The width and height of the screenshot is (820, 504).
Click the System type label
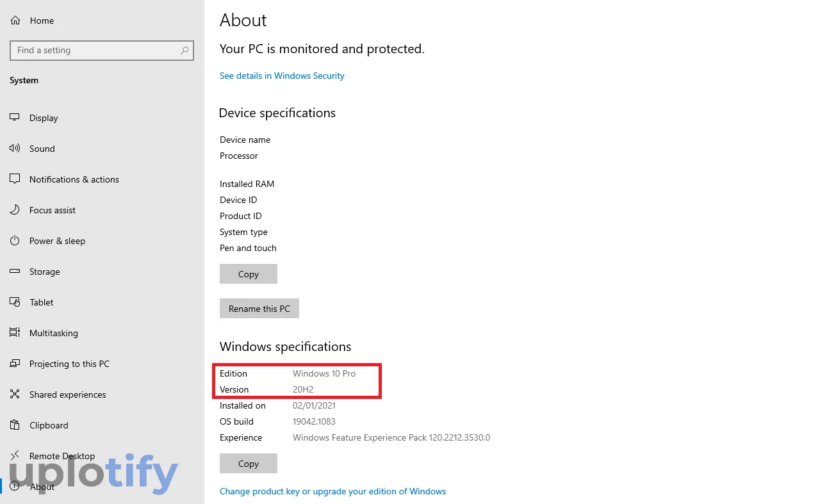point(243,232)
